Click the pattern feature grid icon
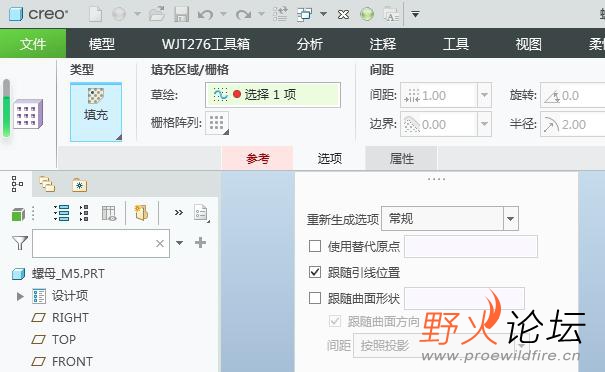Viewport: 605px width, 372px height. click(28, 114)
